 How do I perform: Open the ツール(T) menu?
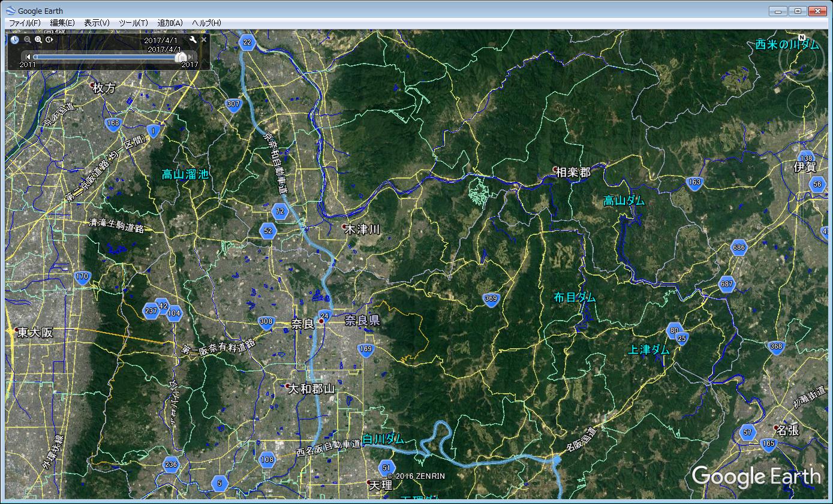point(133,23)
